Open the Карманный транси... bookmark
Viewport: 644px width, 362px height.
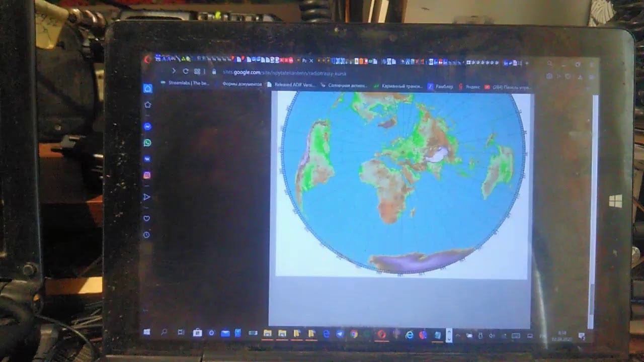pos(398,86)
